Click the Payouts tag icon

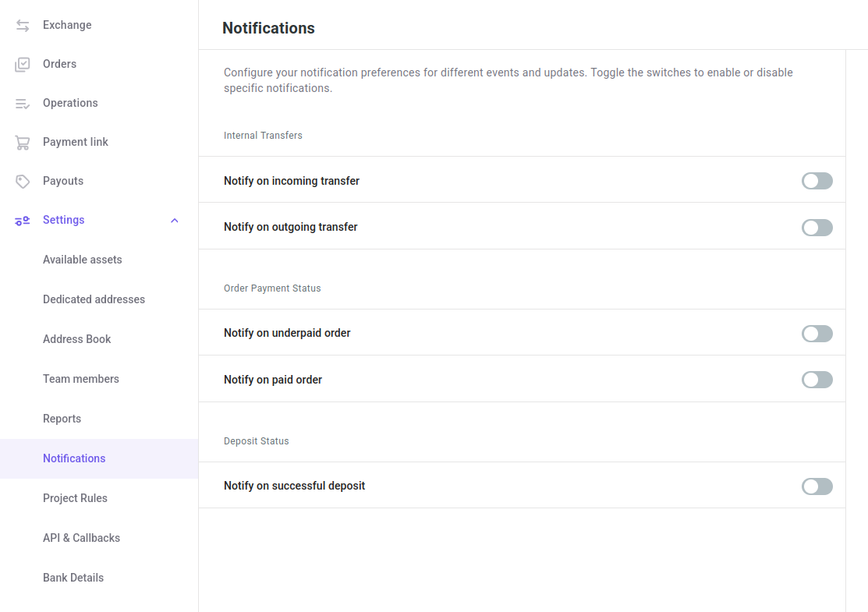point(23,182)
